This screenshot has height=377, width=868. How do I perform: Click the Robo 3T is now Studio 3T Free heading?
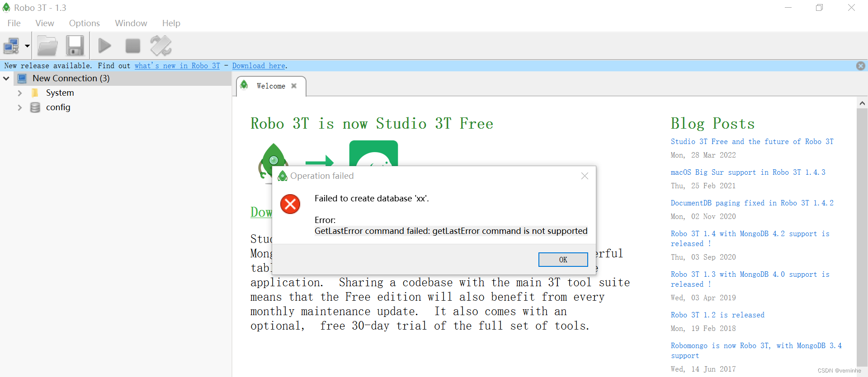coord(372,124)
